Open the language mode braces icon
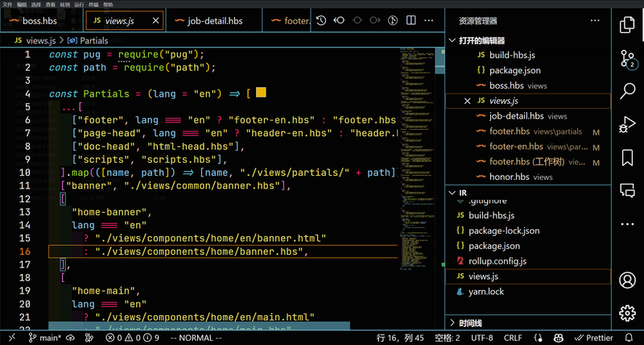Image resolution: width=644 pixels, height=345 pixels. pos(539,338)
